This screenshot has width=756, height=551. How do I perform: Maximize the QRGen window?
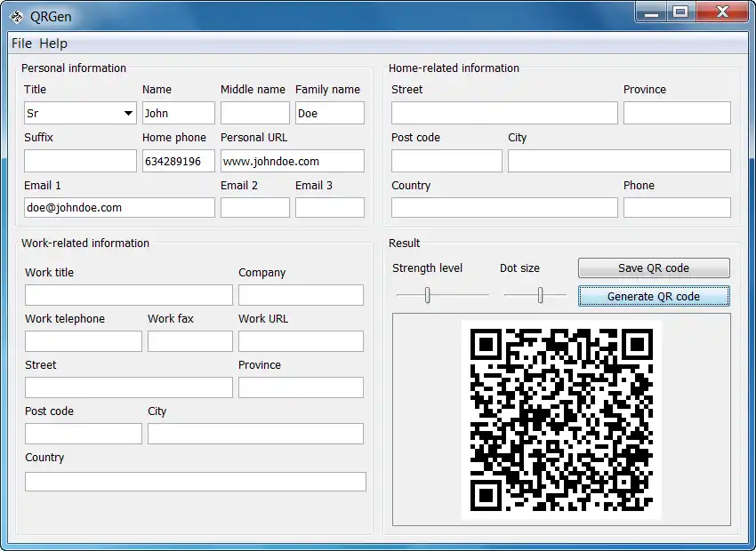click(680, 12)
